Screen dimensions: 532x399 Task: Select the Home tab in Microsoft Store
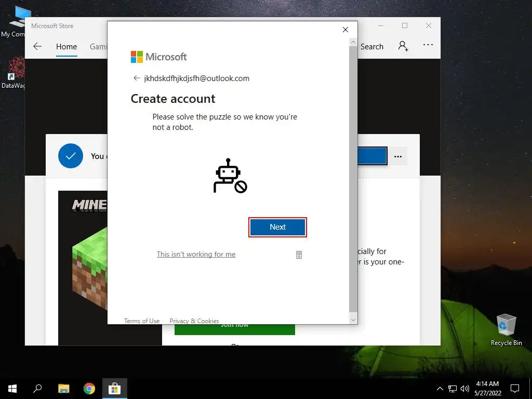66,46
